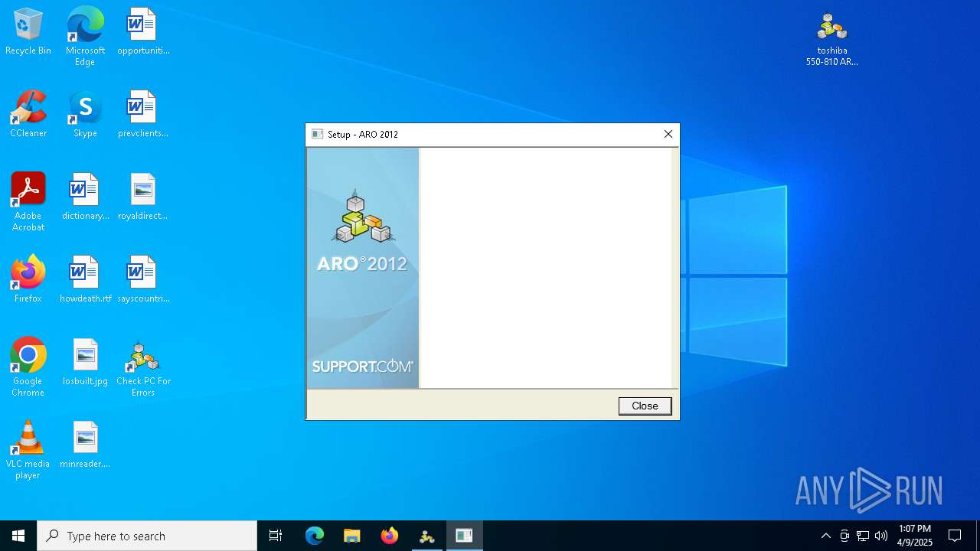Screen dimensions: 980x551
Task: Switch to Setup window taskbar item
Action: pos(464,536)
